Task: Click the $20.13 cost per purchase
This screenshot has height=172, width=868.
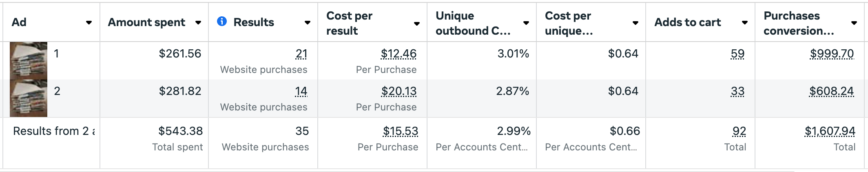Action: pos(399,91)
